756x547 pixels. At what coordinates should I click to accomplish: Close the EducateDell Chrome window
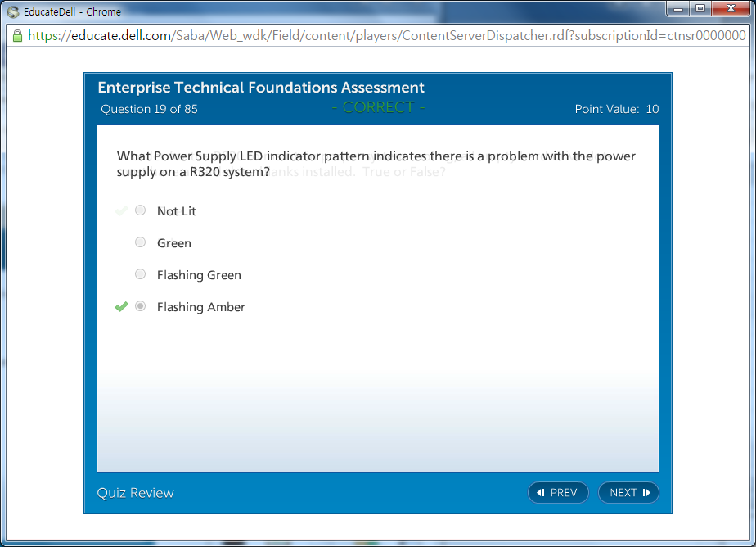click(x=731, y=9)
